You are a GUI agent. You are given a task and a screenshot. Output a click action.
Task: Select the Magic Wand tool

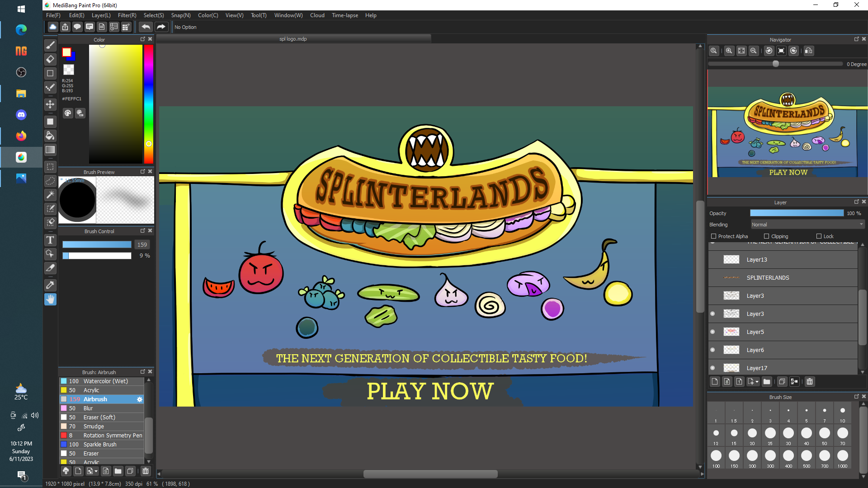click(x=50, y=195)
